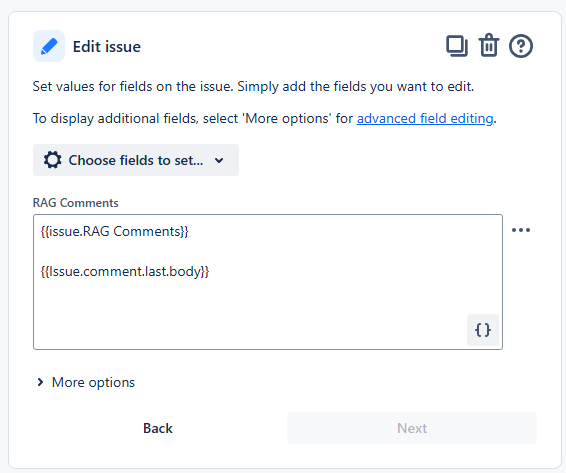
Task: Click inside the RAG Comments text area
Action: [268, 282]
